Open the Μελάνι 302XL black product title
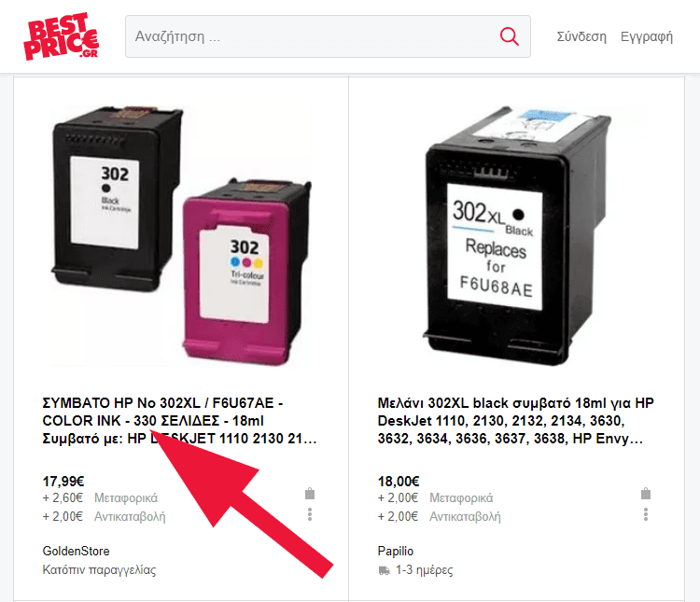The width and height of the screenshot is (700, 602). pos(515,421)
